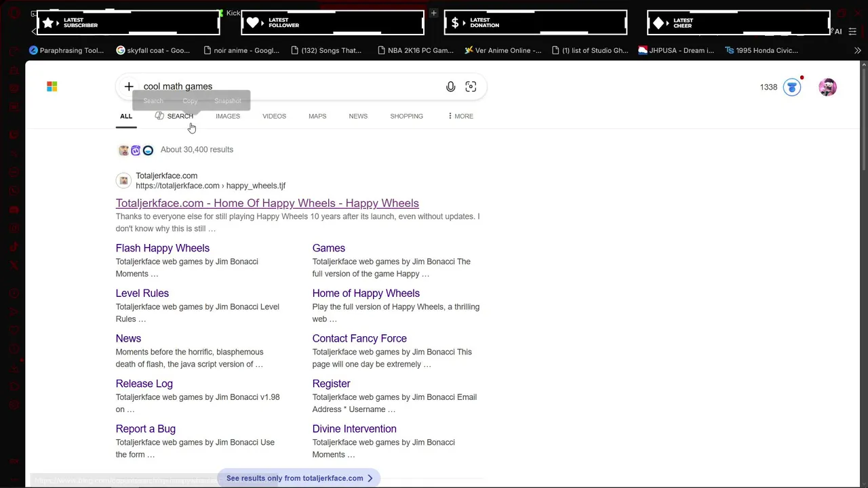Open the Home of Happy Wheels sitelink
Screen dimensions: 868x488
coord(366,293)
